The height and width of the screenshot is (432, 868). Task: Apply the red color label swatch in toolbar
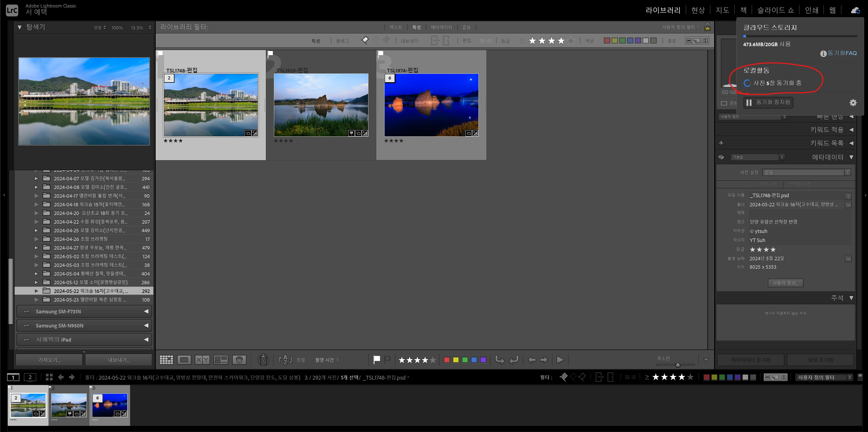click(447, 360)
